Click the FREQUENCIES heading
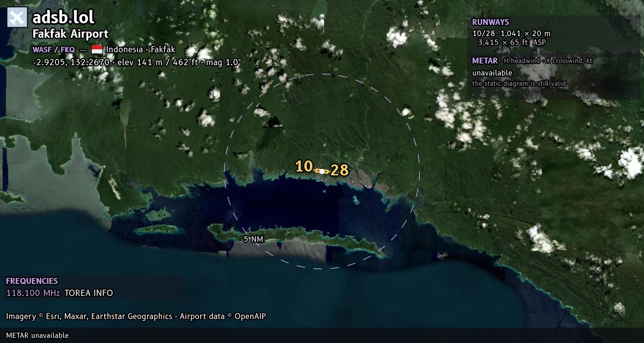Viewport: 644px width, 343px height. [32, 281]
